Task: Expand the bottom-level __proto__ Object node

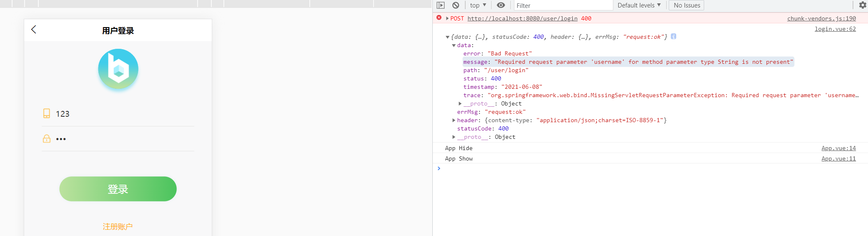Action: coord(454,137)
